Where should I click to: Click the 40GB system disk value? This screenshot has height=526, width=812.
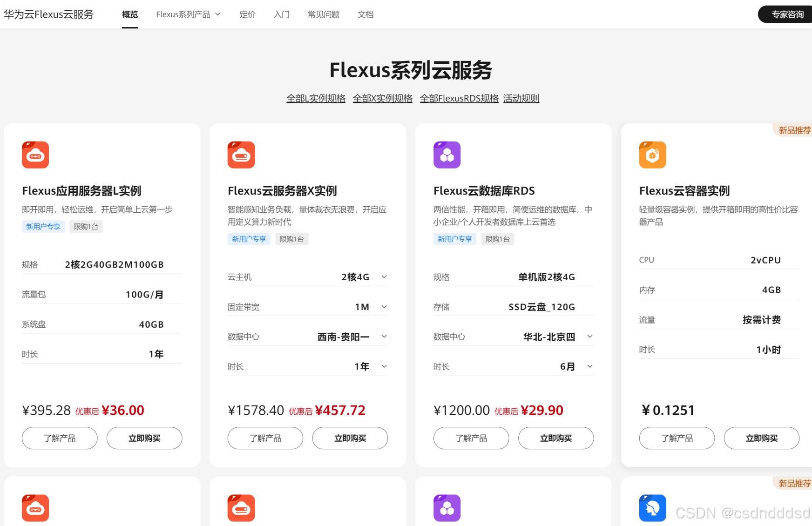tap(151, 324)
